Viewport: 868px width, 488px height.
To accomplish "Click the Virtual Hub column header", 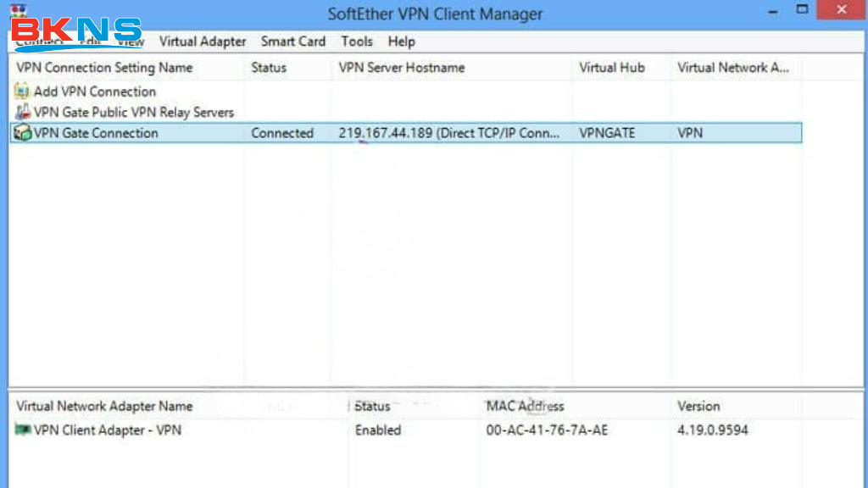I will pos(612,68).
